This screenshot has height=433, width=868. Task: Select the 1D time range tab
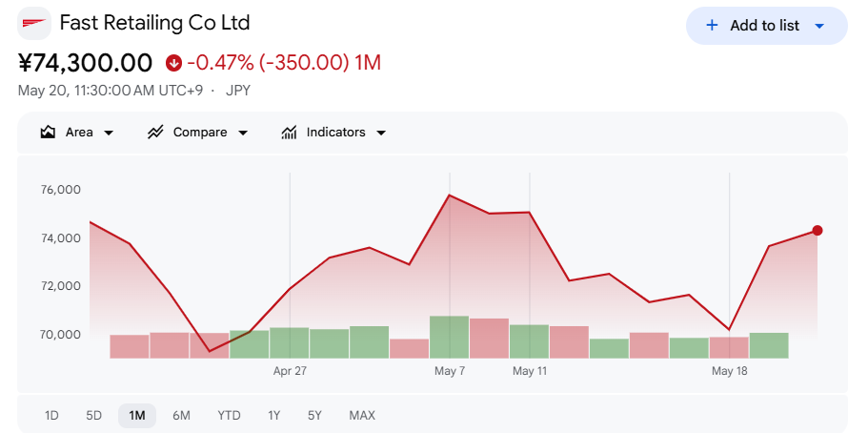51,415
